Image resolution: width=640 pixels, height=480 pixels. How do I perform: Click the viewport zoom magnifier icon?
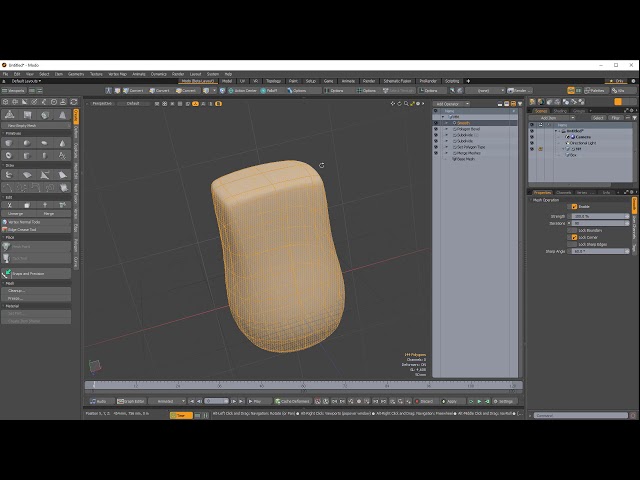click(x=406, y=104)
